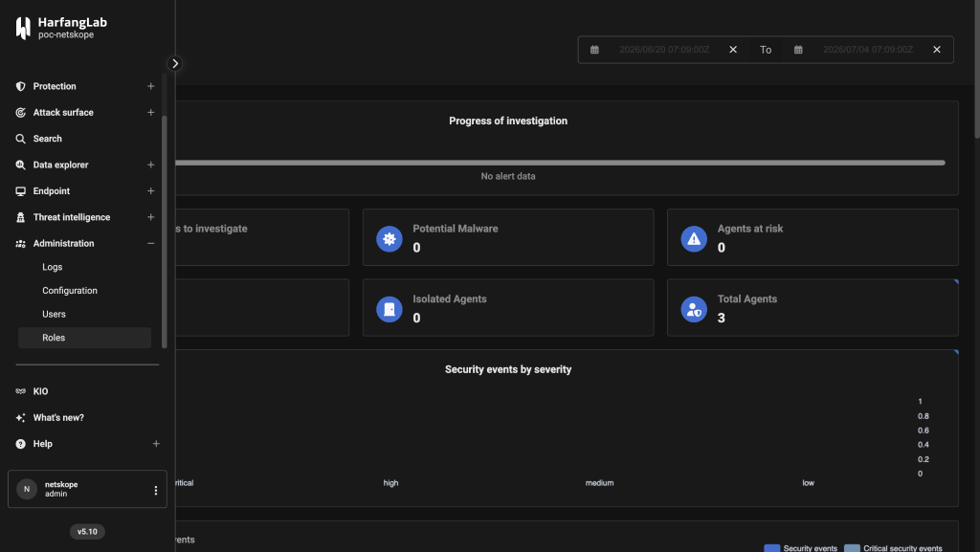Click the 'low' severity axis label

pos(808,483)
